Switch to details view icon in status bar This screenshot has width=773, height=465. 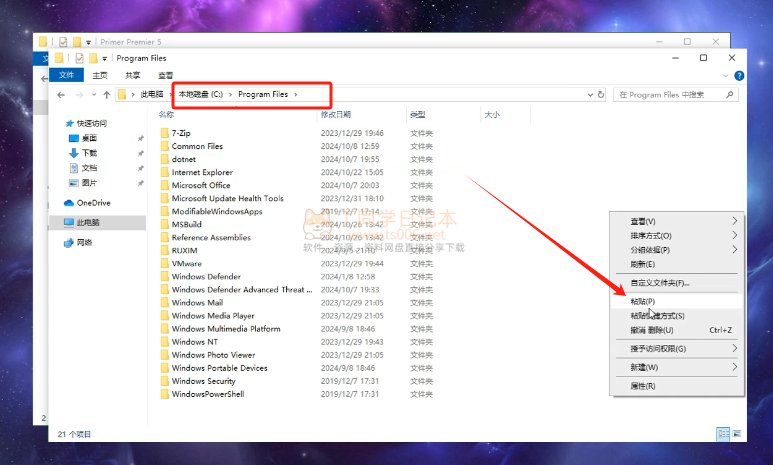[x=722, y=434]
